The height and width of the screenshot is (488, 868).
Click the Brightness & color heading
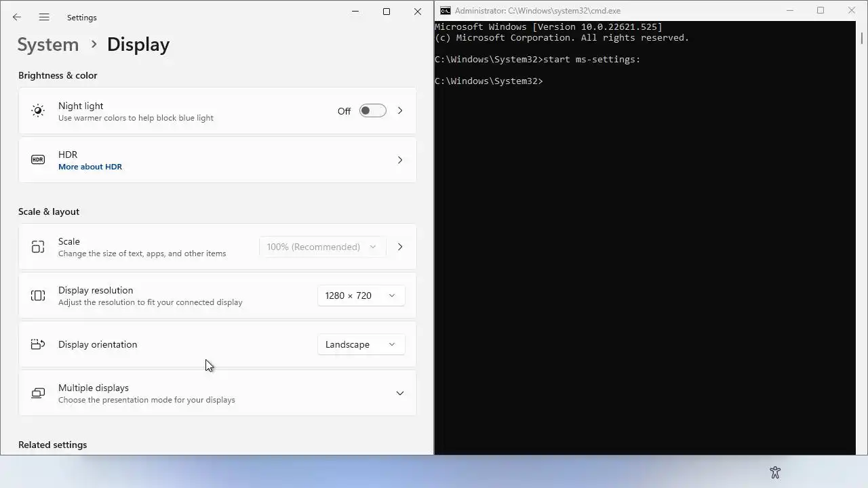58,75
